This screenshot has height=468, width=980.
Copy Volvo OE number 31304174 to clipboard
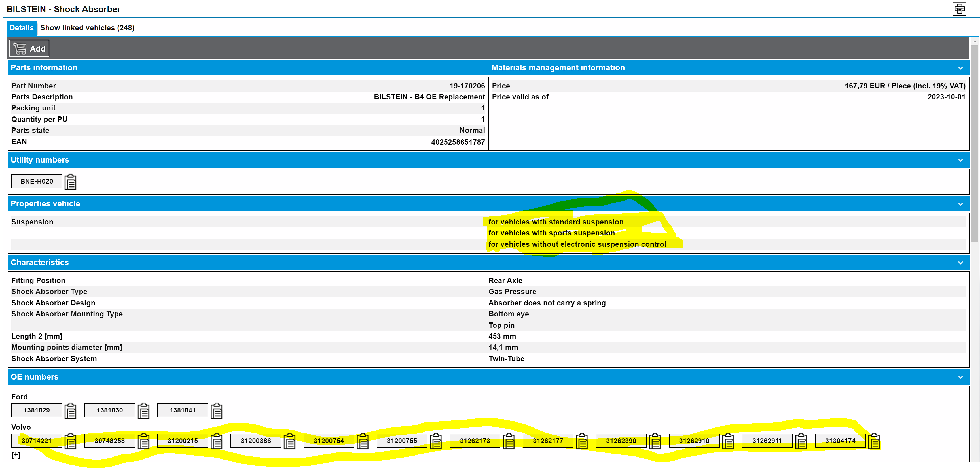[874, 441]
